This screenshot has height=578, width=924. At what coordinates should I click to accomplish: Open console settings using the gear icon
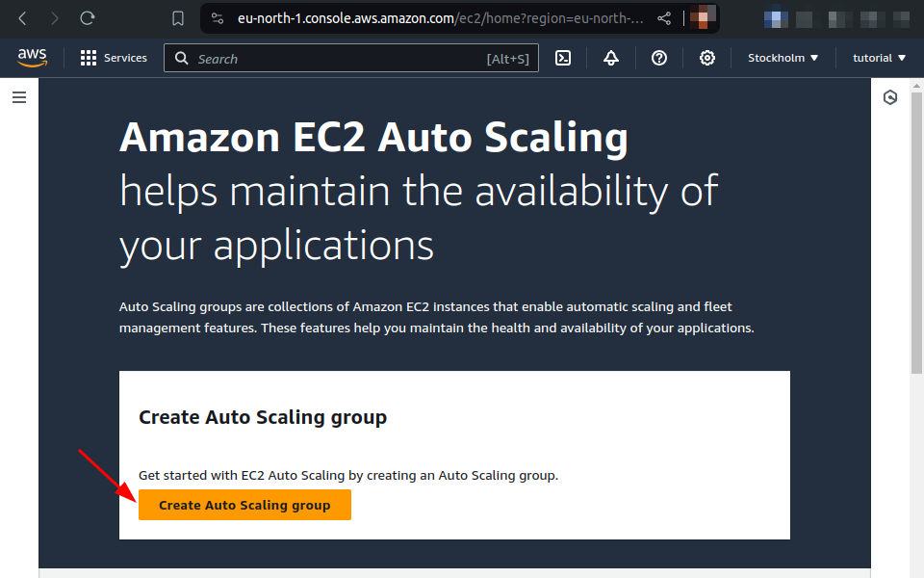(x=707, y=58)
